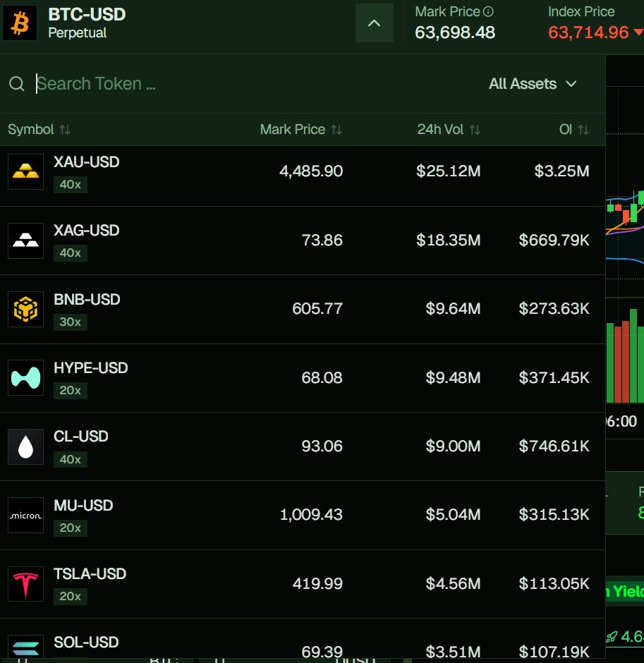
Task: Click the 24h Vol column header label
Action: 440,129
